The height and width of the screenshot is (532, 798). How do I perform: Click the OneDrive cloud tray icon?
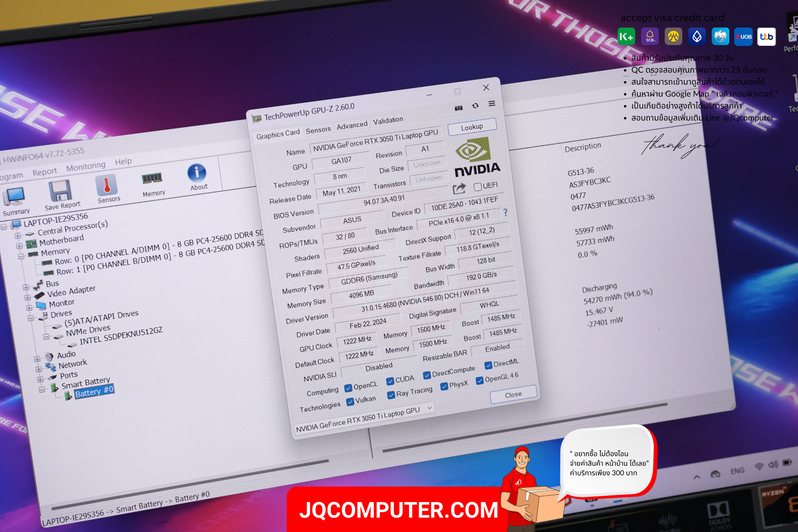(x=715, y=474)
